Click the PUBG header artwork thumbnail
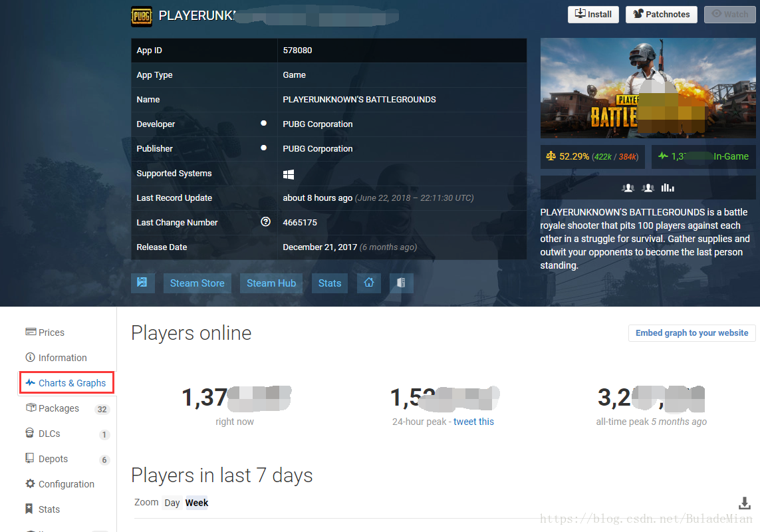Image resolution: width=760 pixels, height=532 pixels. (648, 88)
